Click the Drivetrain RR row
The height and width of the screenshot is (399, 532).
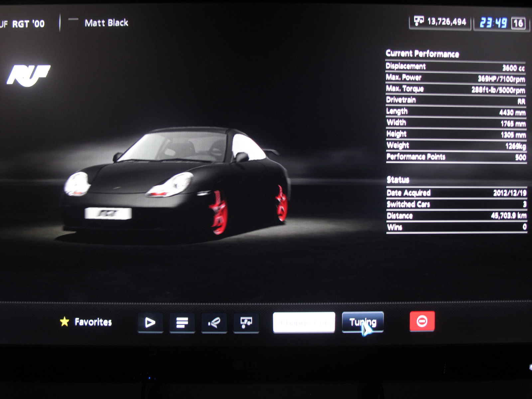(x=456, y=100)
